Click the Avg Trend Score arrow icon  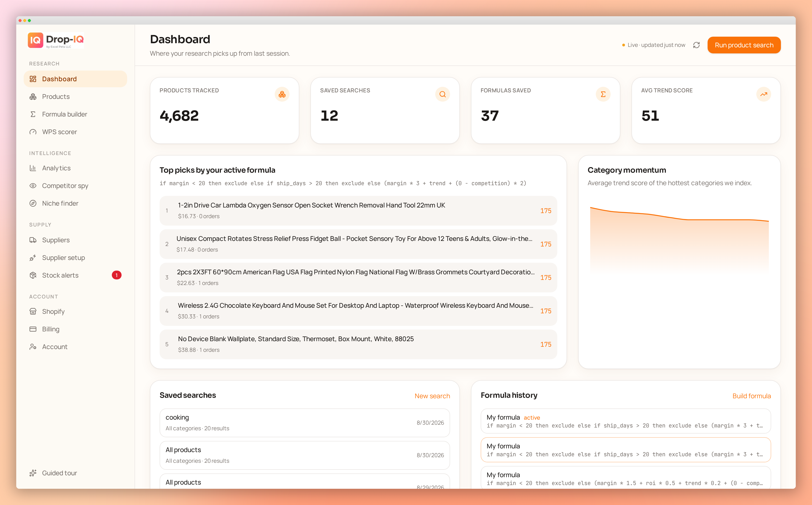pos(764,94)
